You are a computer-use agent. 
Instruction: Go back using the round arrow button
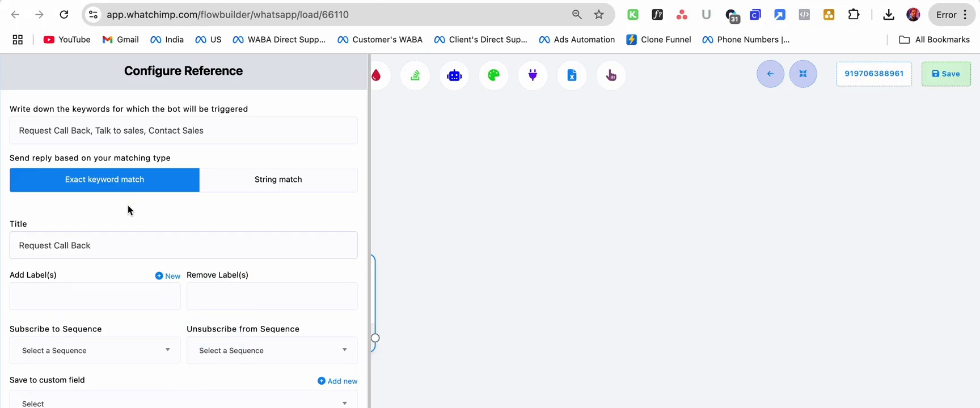pos(770,74)
